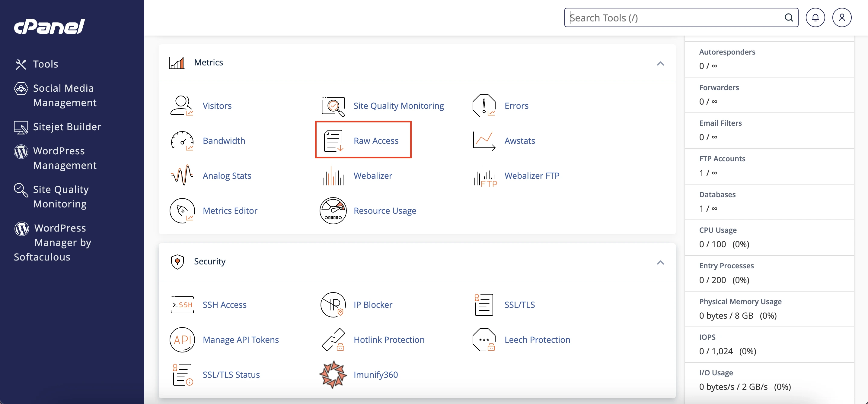
Task: Click the Errors link
Action: [517, 106]
